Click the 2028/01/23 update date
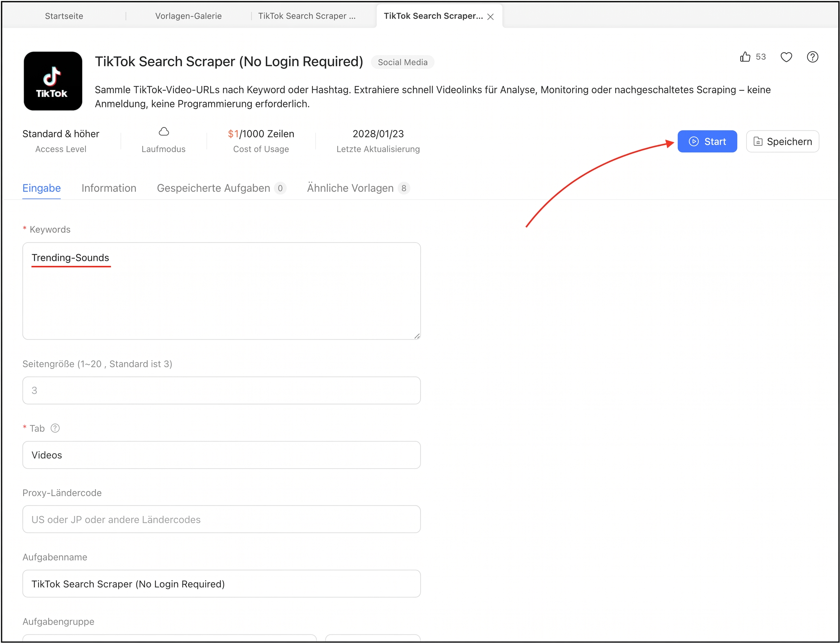840x644 pixels. (378, 134)
